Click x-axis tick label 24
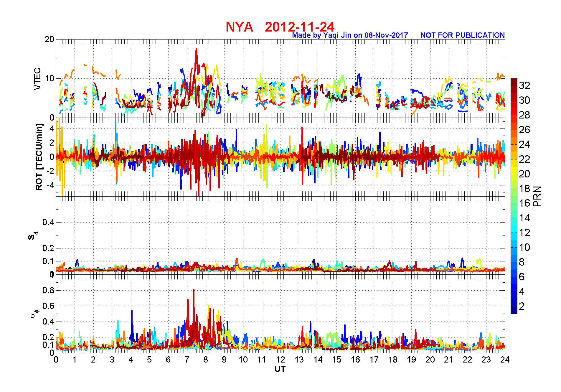The image size is (561, 392). point(505,360)
